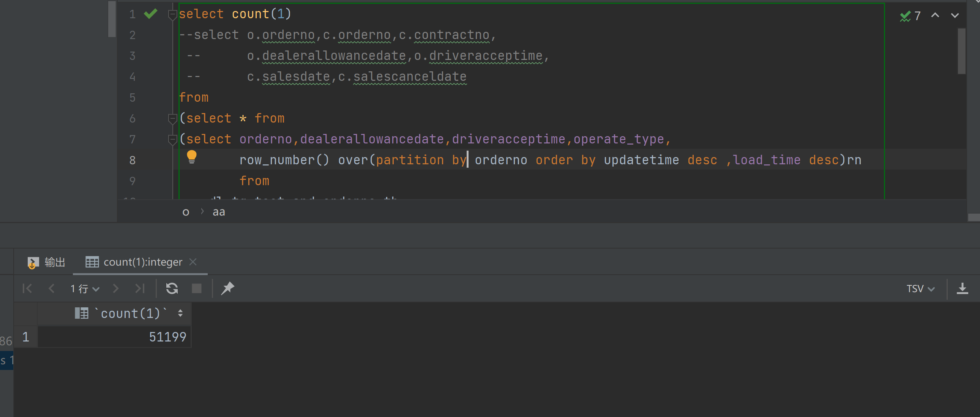Click the first page navigation icon
Screen dimensions: 980x417
(27, 288)
